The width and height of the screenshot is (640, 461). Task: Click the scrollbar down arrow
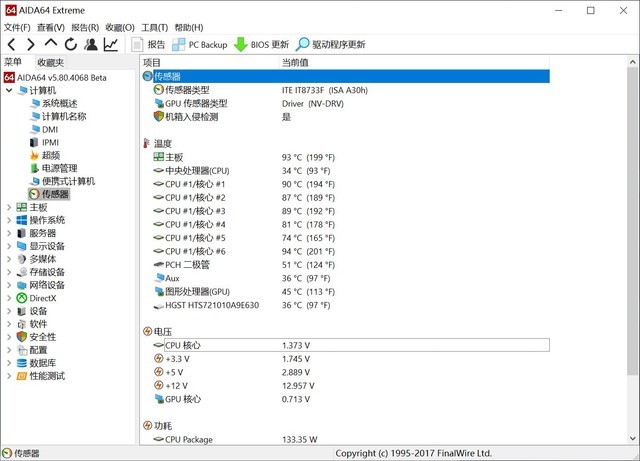633,439
